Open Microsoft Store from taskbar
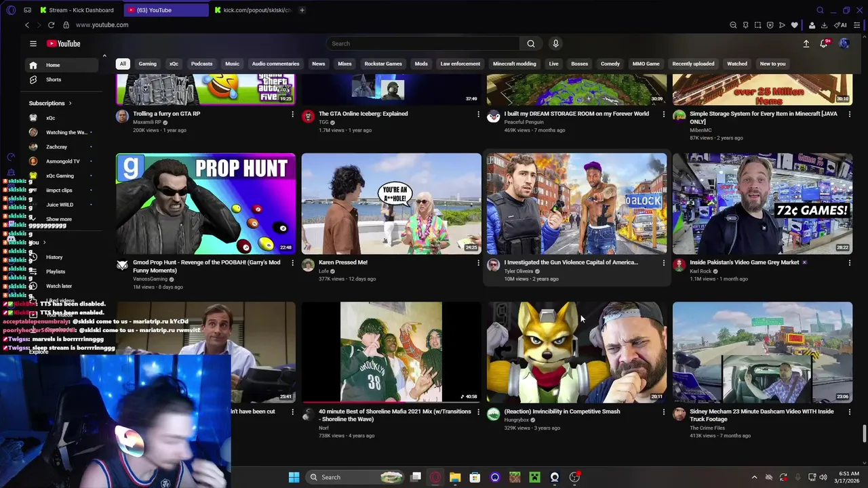This screenshot has width=868, height=488. pyautogui.click(x=475, y=477)
